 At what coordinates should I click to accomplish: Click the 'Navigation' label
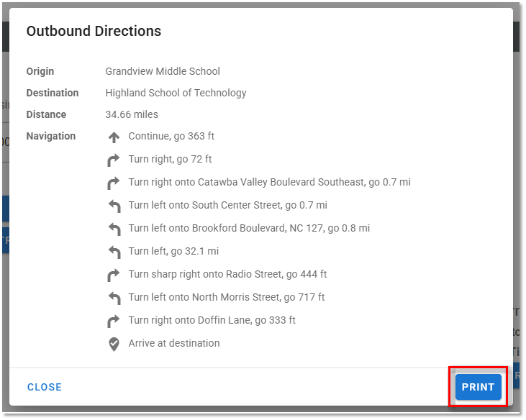click(x=51, y=136)
